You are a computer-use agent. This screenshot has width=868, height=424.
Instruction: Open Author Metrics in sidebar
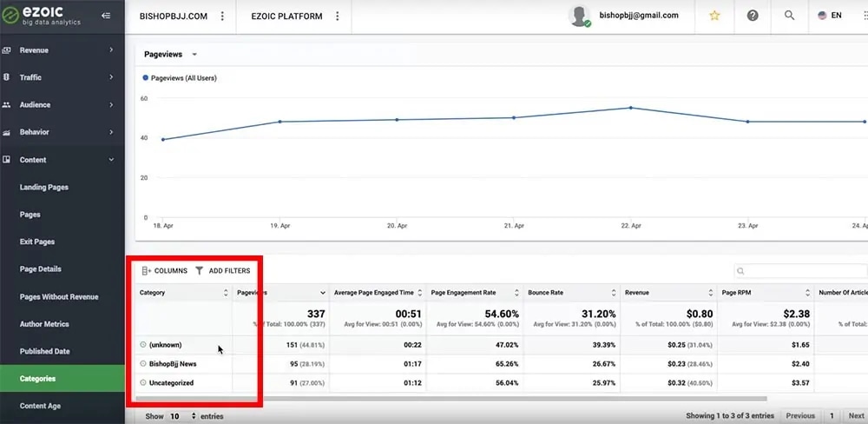[44, 324]
